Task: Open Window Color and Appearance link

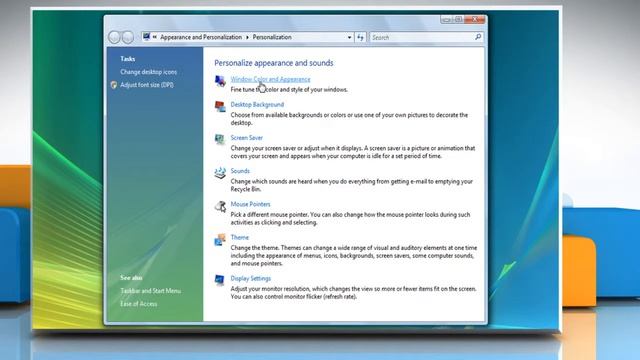Action: pyautogui.click(x=270, y=79)
